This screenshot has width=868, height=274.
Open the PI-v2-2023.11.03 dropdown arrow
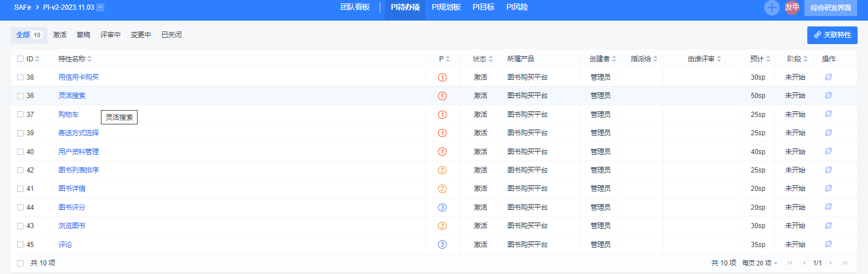point(101,7)
